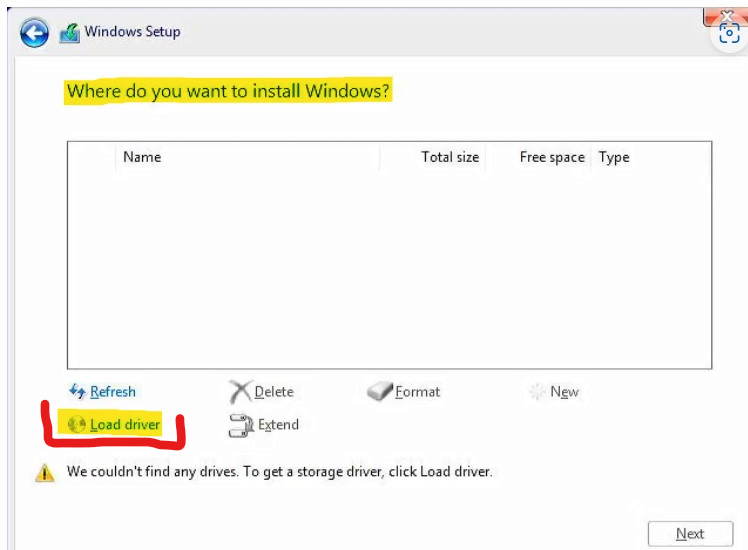Click the Windows Setup title icon
Viewport: 748px width, 550px height.
point(70,33)
